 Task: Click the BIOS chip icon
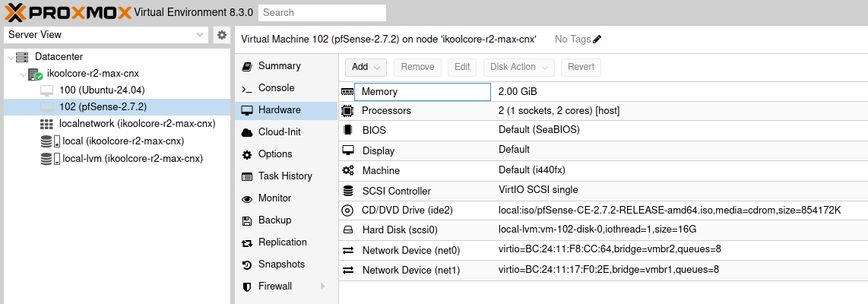point(347,131)
